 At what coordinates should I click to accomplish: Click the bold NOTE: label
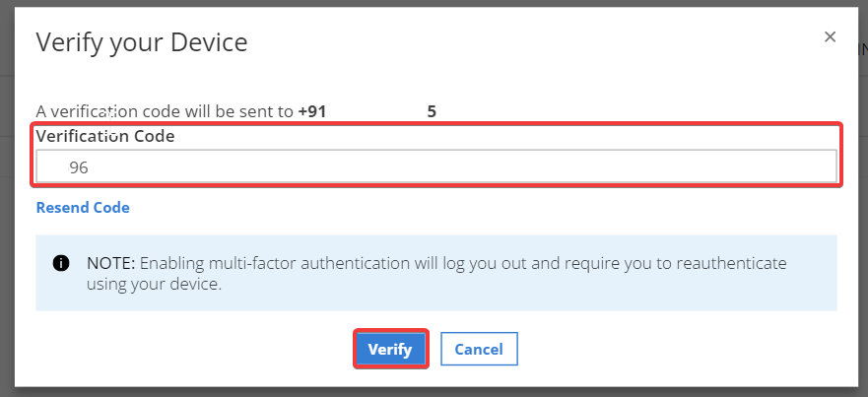pyautogui.click(x=110, y=263)
